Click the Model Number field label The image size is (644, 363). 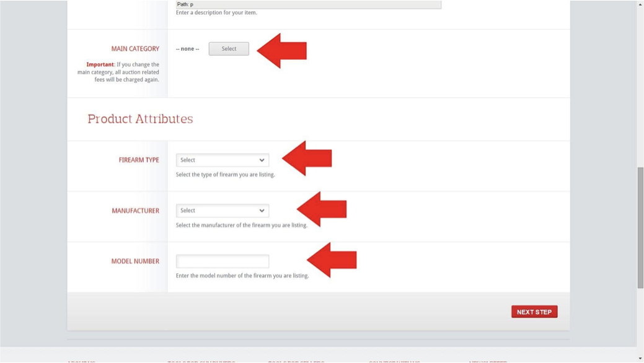point(135,261)
